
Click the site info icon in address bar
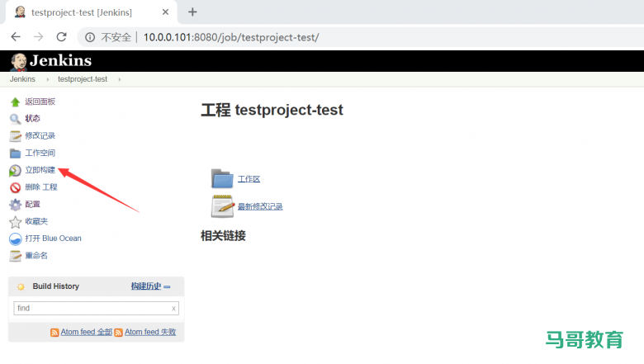[90, 37]
